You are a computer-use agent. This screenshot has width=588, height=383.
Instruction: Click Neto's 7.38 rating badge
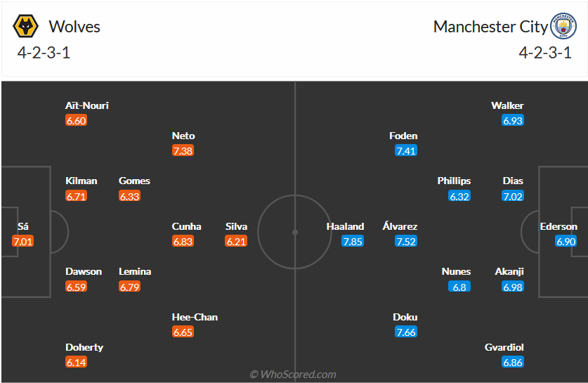pos(183,150)
